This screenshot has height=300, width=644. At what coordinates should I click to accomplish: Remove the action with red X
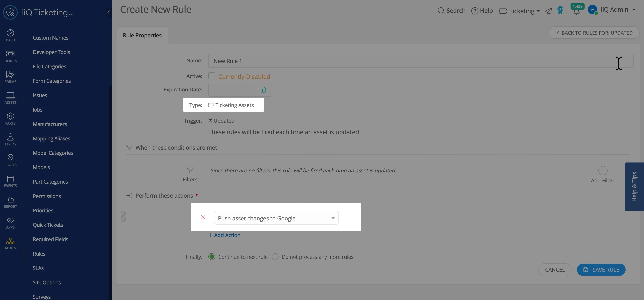pyautogui.click(x=203, y=217)
